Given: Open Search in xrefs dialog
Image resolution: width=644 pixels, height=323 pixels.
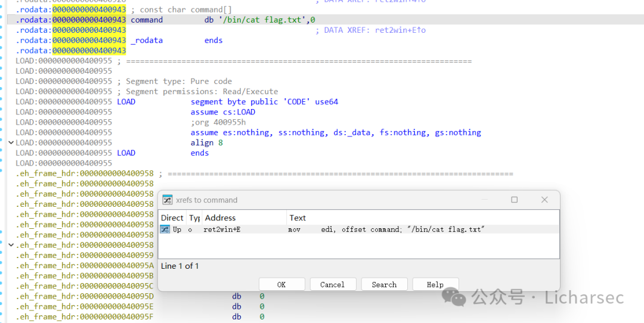Looking at the screenshot, I should pyautogui.click(x=384, y=284).
